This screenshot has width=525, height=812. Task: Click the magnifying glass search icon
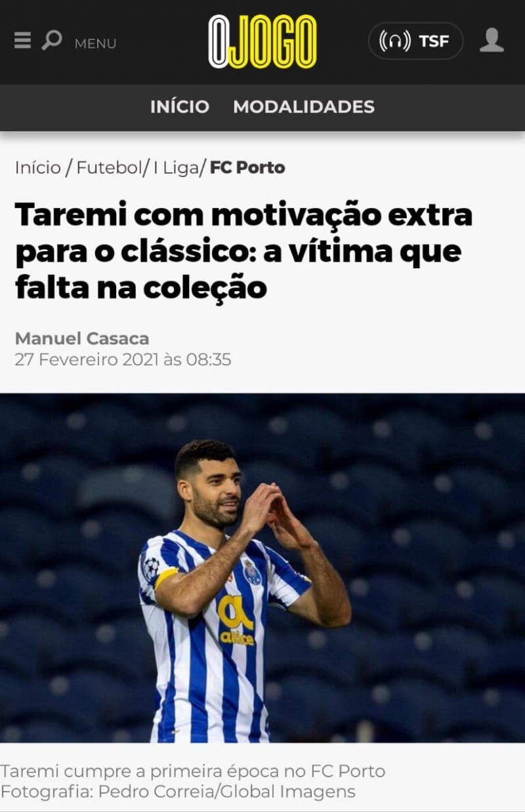52,41
